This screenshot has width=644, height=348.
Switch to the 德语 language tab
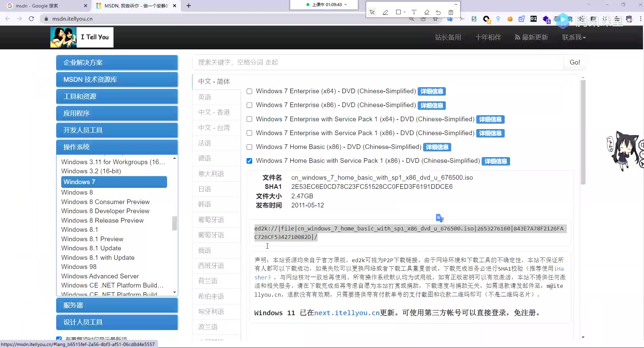[x=216, y=158]
